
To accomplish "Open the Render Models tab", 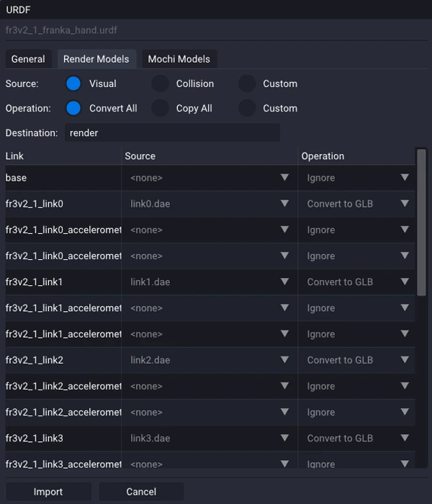I will click(x=96, y=59).
